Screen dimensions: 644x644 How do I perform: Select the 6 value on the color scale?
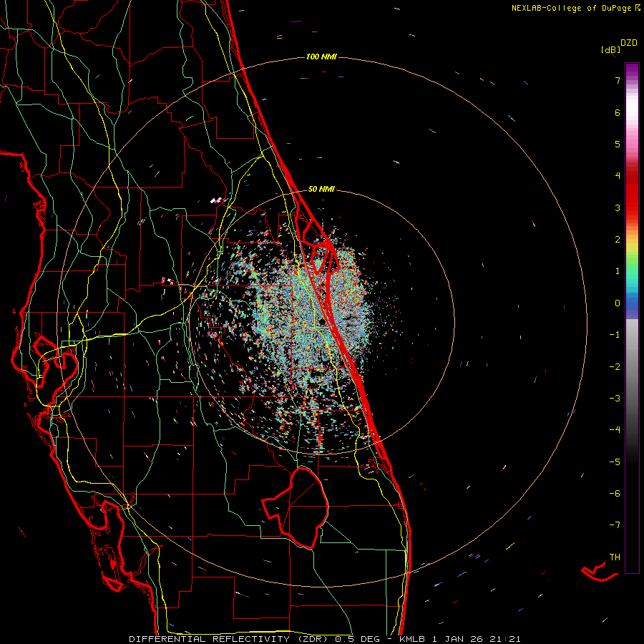pos(618,112)
